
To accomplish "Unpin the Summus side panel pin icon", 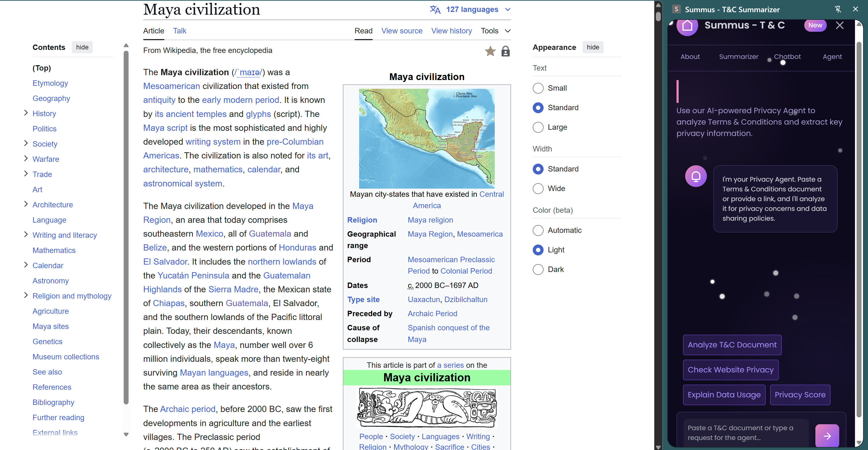I will click(x=838, y=9).
